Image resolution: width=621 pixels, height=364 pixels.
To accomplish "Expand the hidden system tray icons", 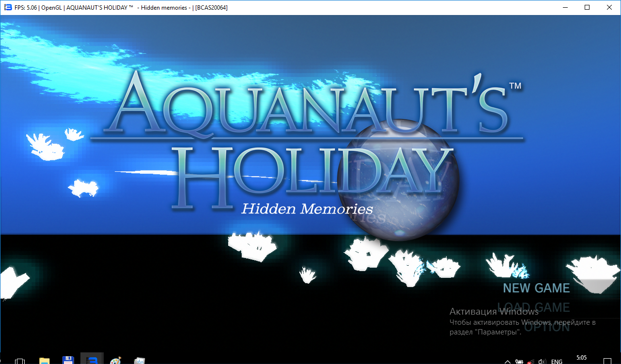I will coord(508,361).
